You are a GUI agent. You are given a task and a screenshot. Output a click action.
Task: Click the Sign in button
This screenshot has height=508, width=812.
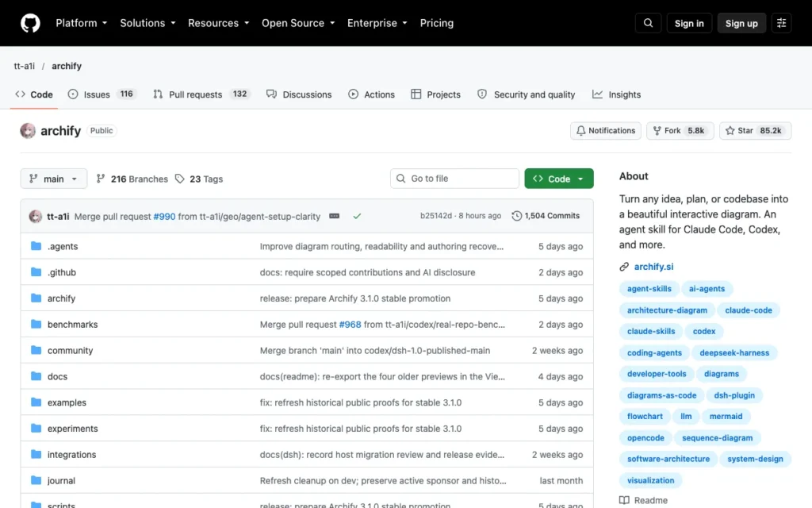point(689,23)
